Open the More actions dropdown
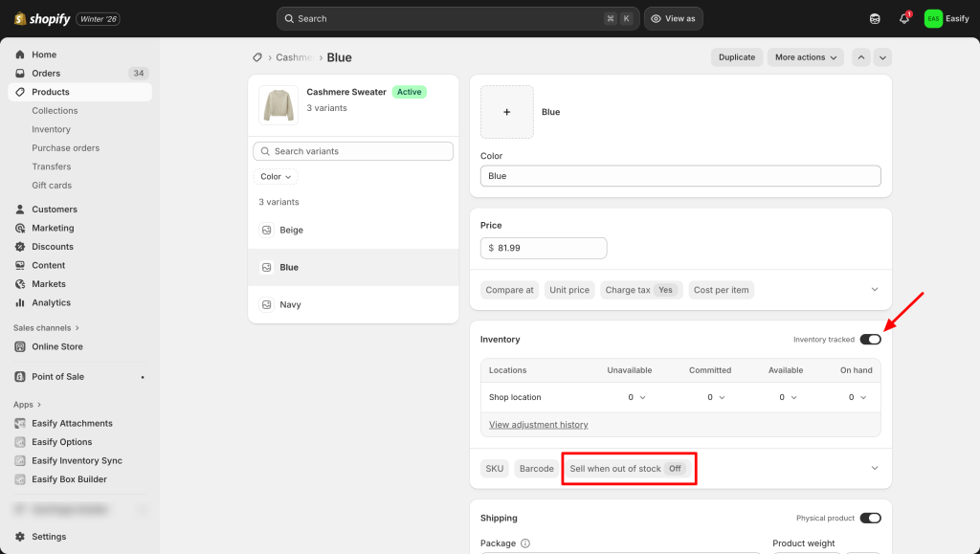Viewport: 980px width, 554px height. (x=805, y=57)
